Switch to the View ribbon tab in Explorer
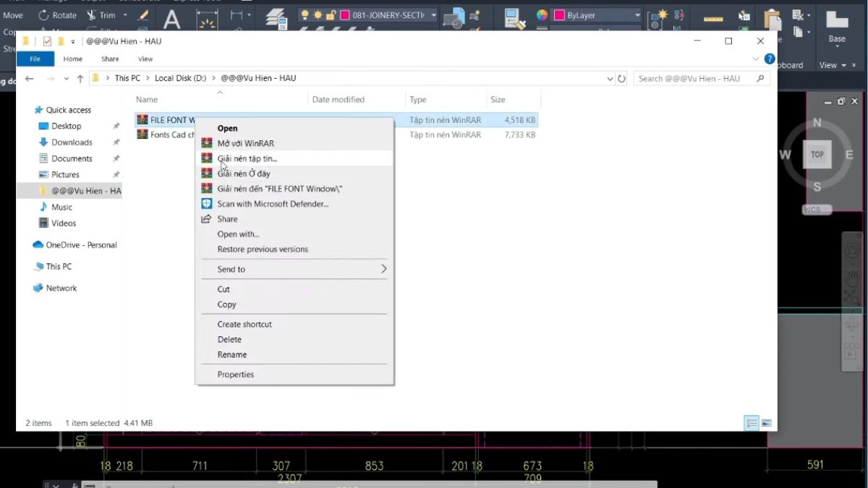This screenshot has height=488, width=868. [145, 59]
